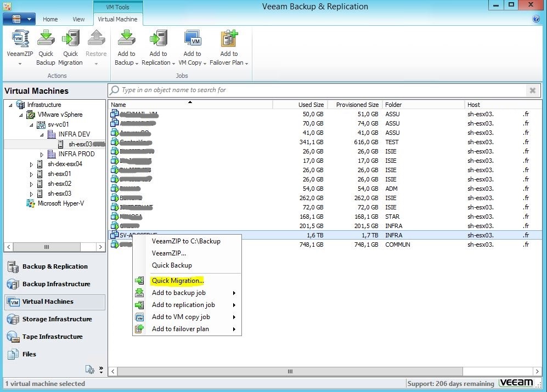Open the Backup & Replication navigation pane
This screenshot has width=547, height=392.
(55, 266)
